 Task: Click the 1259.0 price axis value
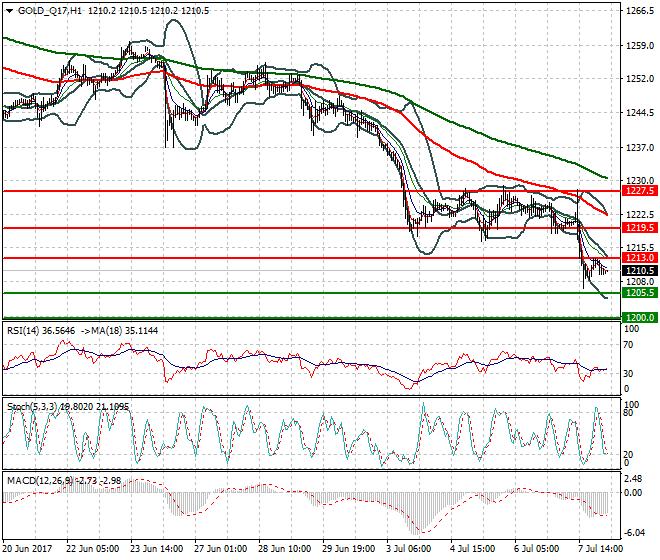640,45
